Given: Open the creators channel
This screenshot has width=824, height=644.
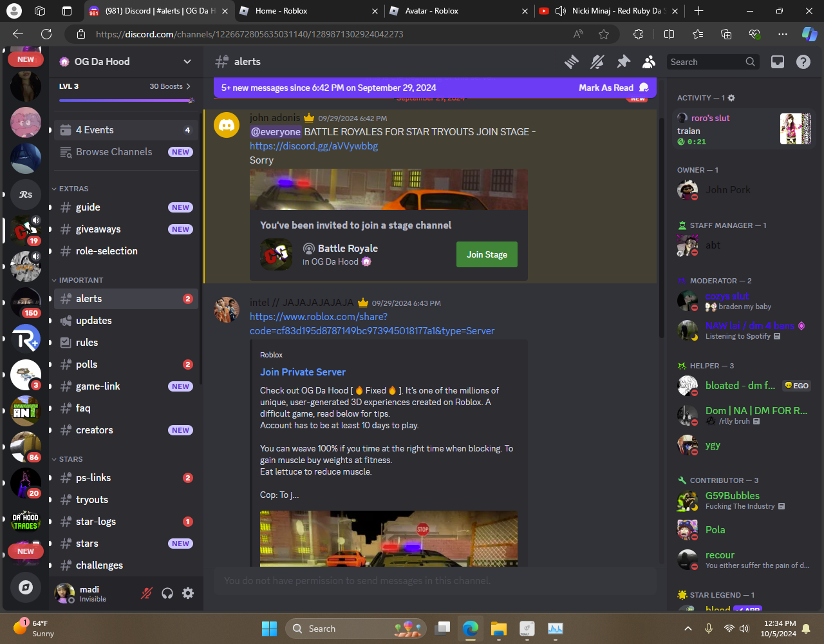Looking at the screenshot, I should 126,430.
